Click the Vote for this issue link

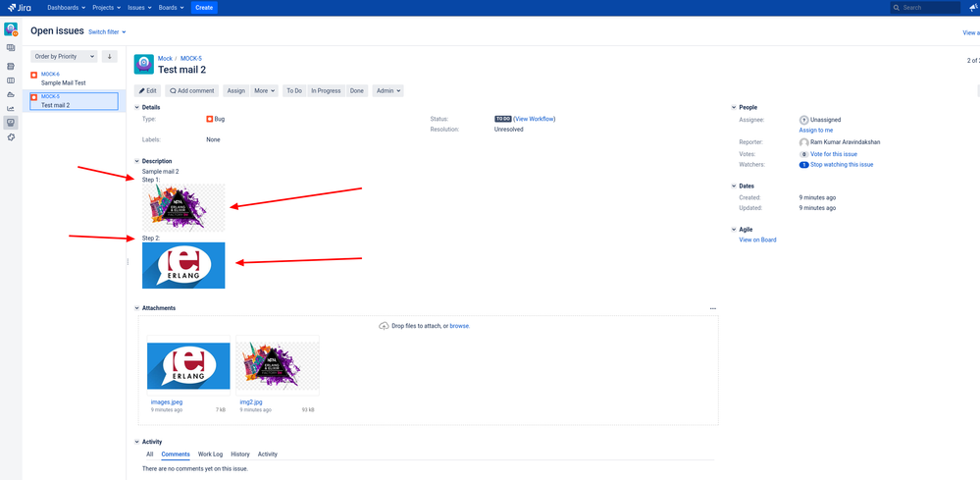pyautogui.click(x=834, y=154)
